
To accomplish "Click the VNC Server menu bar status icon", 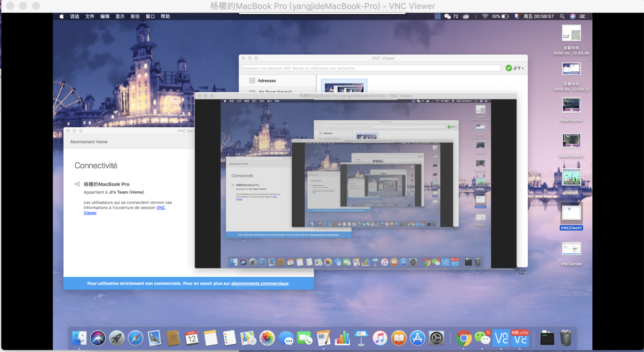I will pyautogui.click(x=438, y=17).
